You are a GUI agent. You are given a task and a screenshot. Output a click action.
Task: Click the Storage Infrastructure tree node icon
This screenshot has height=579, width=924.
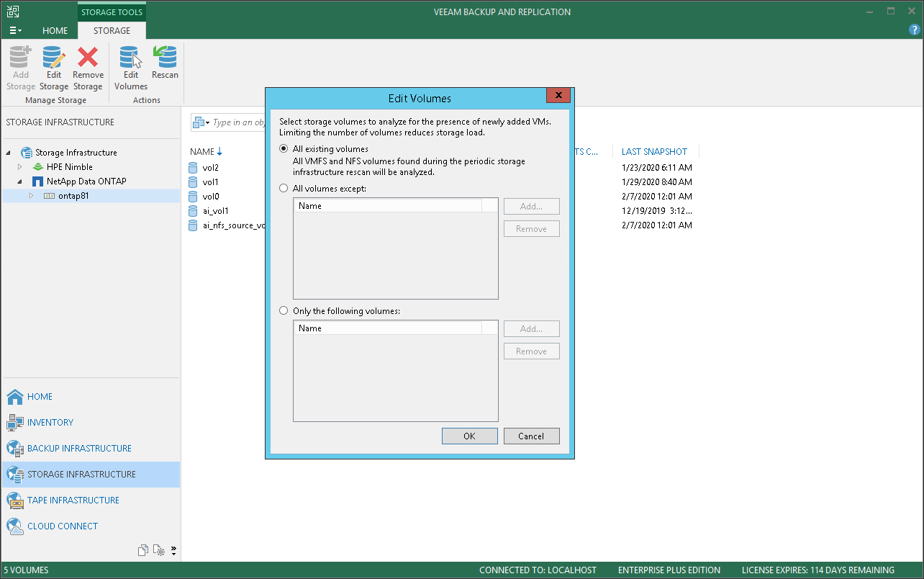coord(27,153)
